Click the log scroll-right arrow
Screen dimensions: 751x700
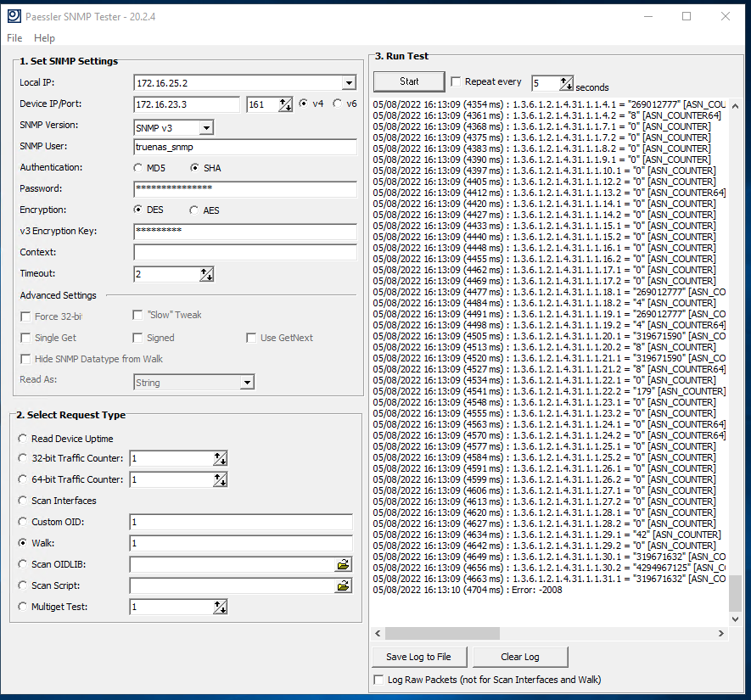(x=721, y=634)
